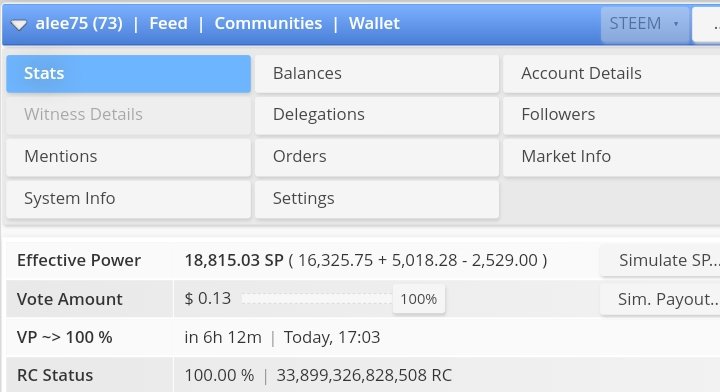This screenshot has width=720, height=392.
Task: Open the Market Info tab
Action: (x=612, y=157)
